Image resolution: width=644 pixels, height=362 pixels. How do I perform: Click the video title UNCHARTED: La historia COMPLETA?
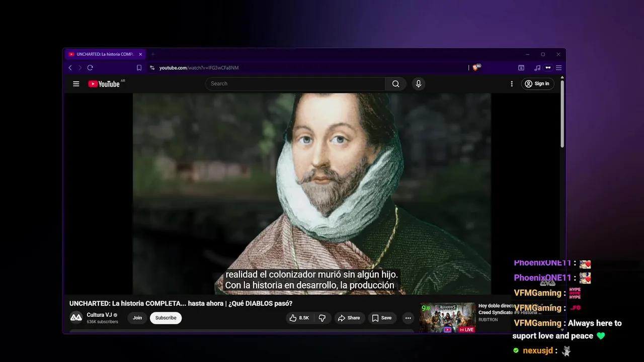click(181, 304)
